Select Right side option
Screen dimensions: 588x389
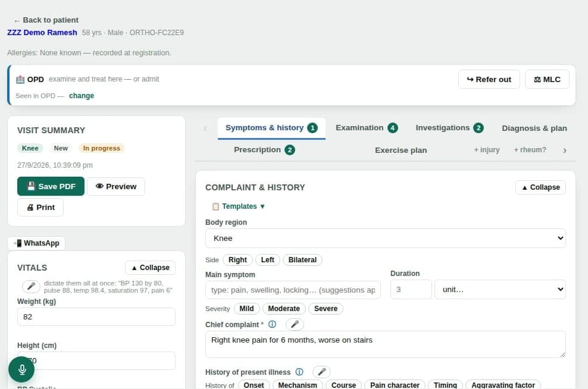click(x=237, y=260)
